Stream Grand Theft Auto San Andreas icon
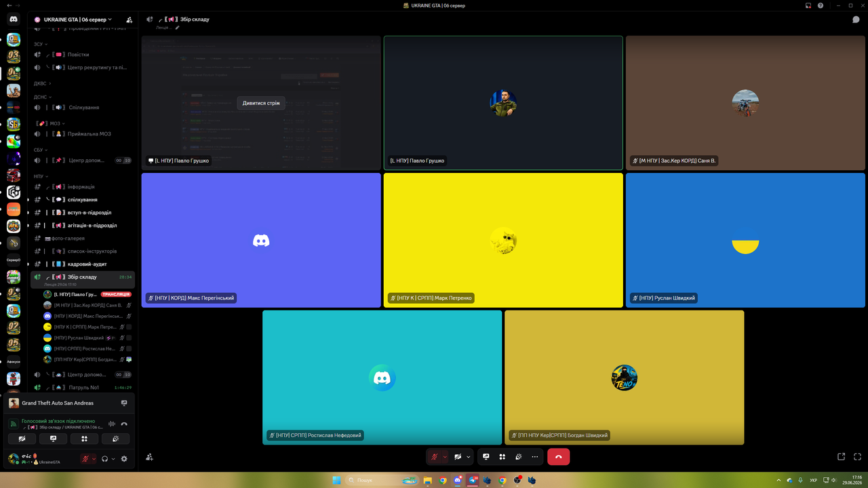 click(124, 403)
